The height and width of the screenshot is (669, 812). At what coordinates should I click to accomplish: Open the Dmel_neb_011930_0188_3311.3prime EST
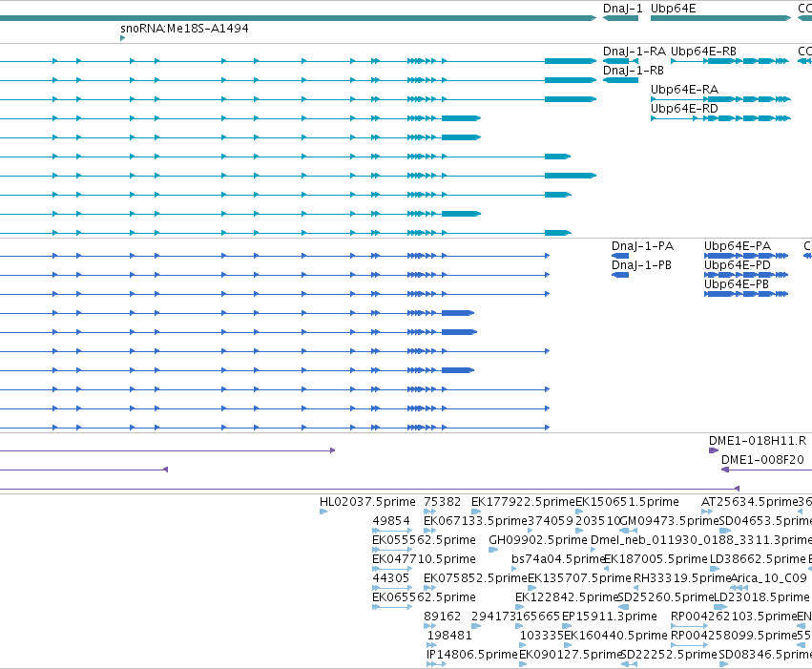tap(593, 550)
